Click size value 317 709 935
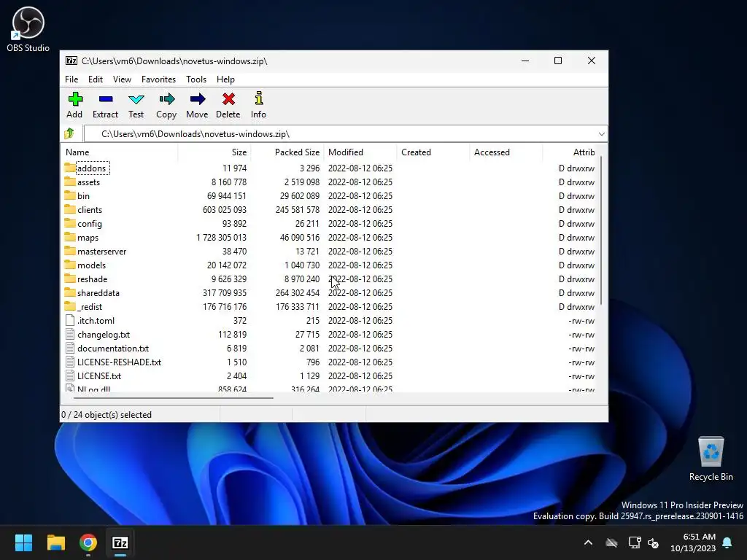The width and height of the screenshot is (747, 560). 225,293
